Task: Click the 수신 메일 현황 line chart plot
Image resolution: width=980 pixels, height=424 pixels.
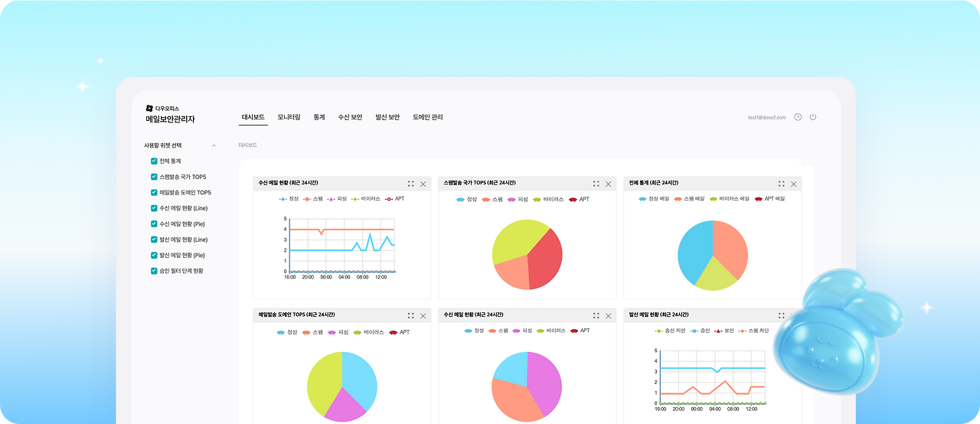Action: (x=341, y=245)
